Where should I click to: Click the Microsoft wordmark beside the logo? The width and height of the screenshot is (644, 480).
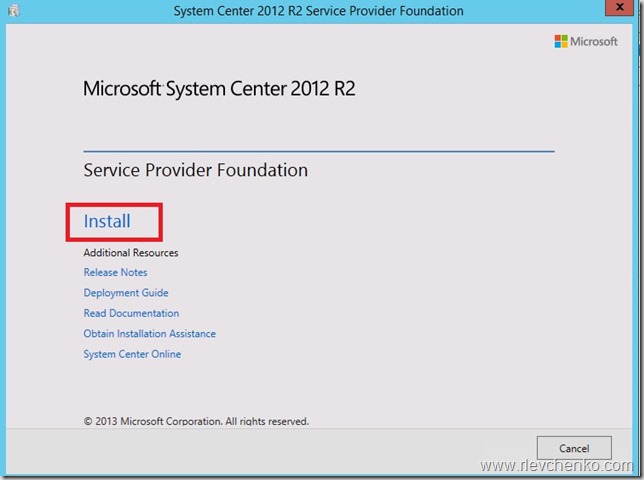[x=594, y=41]
